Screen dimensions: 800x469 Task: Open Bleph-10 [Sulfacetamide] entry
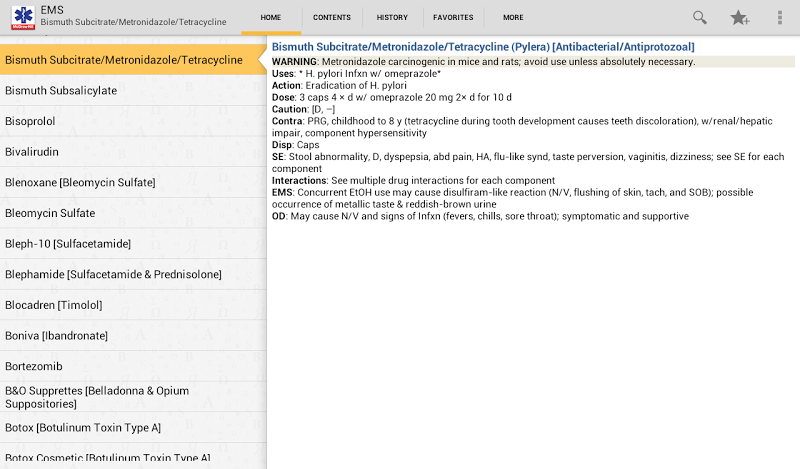[133, 243]
